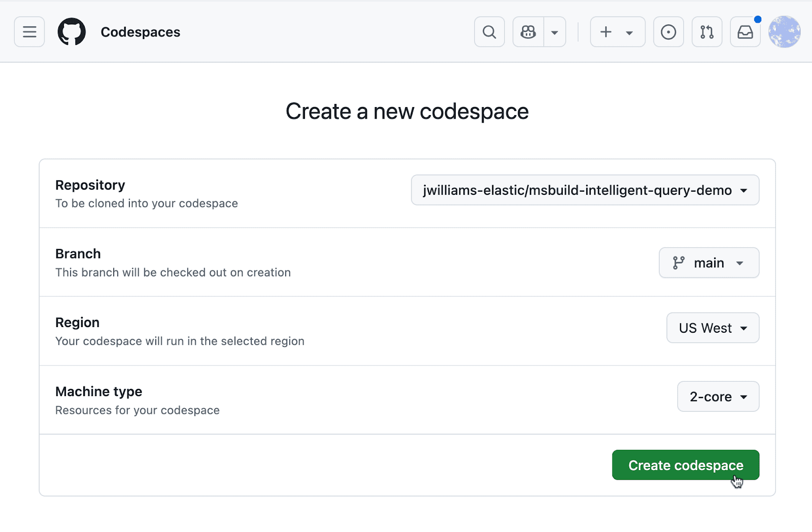Expand the caret next to plus icon

[x=629, y=32]
